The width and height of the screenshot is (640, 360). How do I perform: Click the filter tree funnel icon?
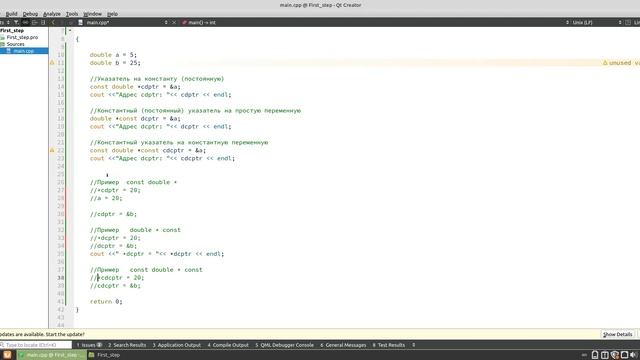[16, 22]
